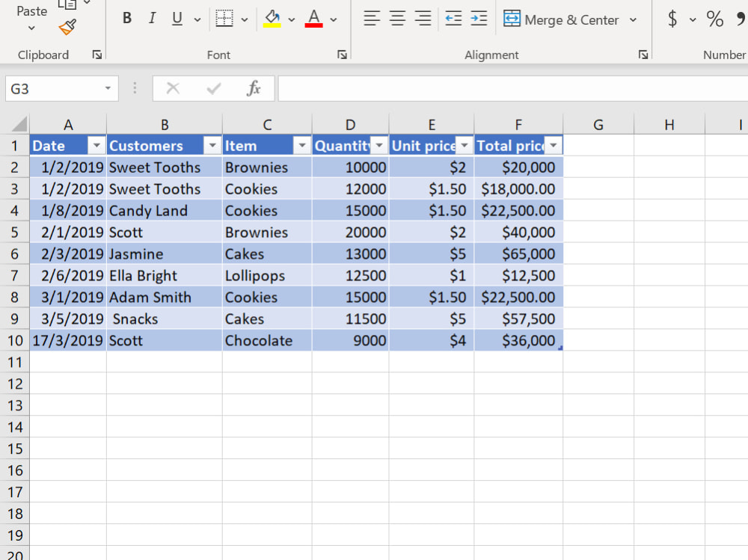
Task: Decrease indent
Action: (453, 19)
